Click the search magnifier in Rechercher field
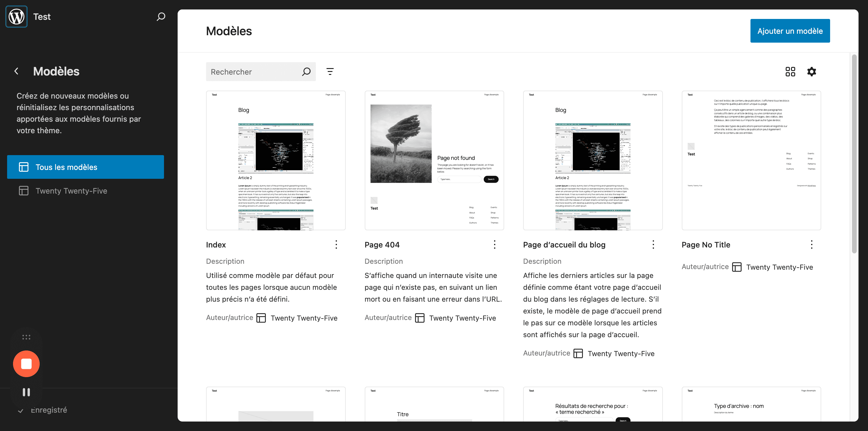Viewport: 868px width, 431px height. [x=306, y=72]
